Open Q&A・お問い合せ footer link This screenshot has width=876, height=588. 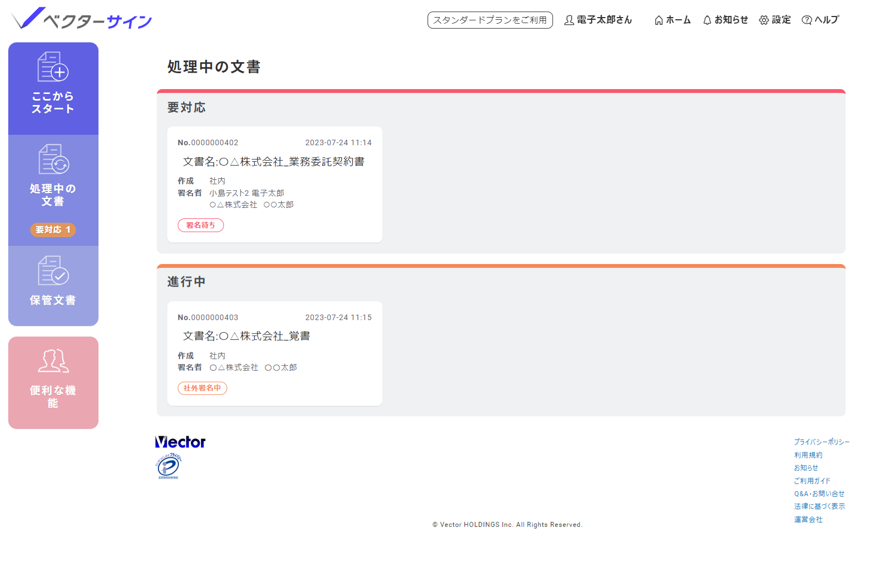coord(819,494)
